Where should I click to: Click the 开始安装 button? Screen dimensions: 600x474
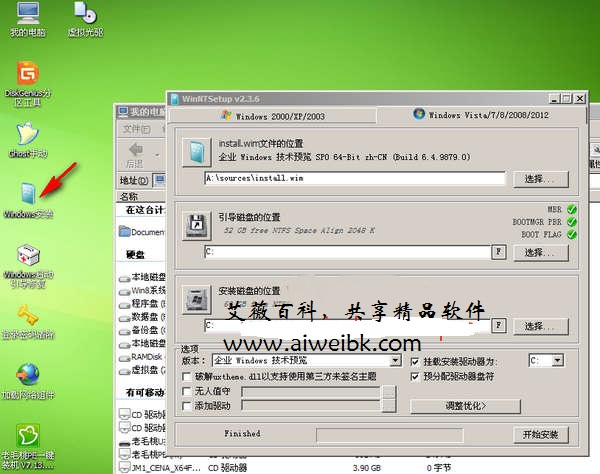click(541, 435)
